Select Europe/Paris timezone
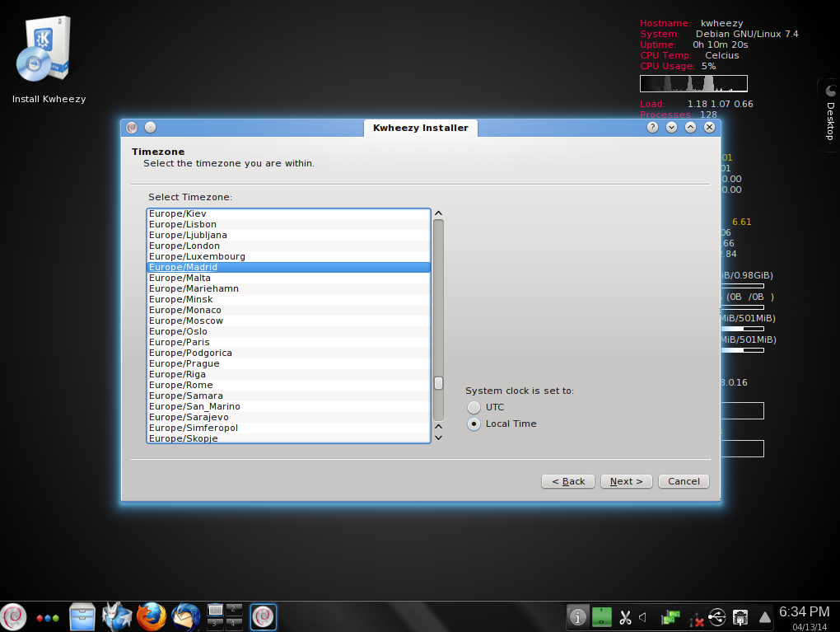The image size is (840, 632). coord(288,342)
